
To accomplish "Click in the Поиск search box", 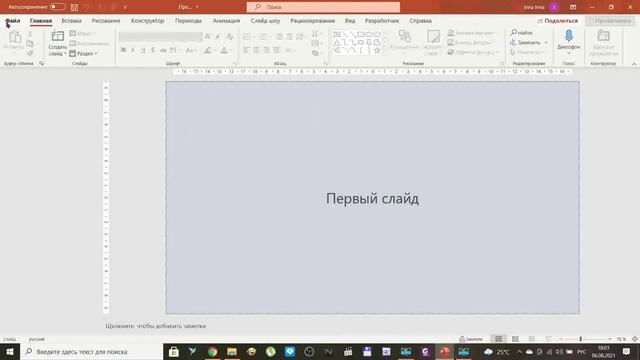I will (x=323, y=7).
